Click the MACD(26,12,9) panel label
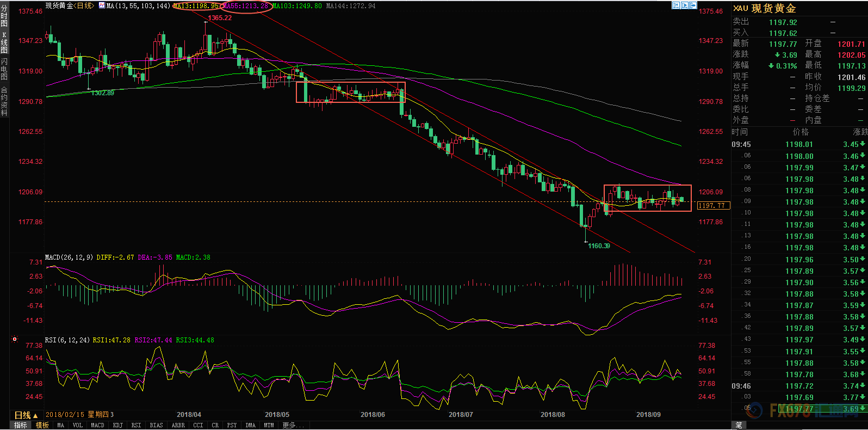Screen dimensions: 868x430 (x=69, y=257)
